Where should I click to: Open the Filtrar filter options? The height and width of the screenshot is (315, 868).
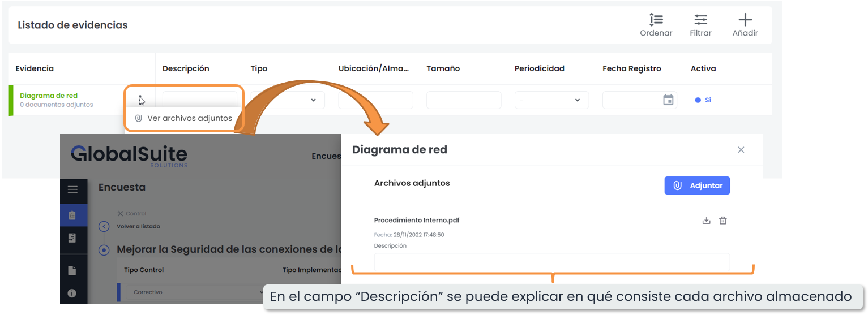[x=700, y=20]
